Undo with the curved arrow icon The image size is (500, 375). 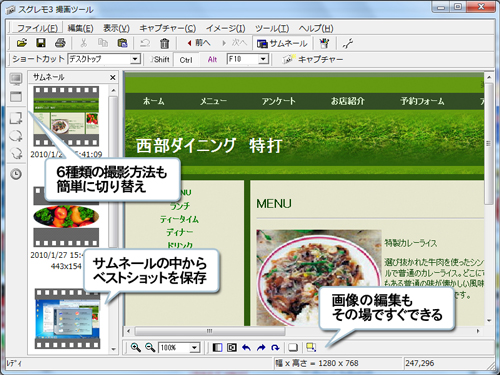pyautogui.click(x=145, y=43)
